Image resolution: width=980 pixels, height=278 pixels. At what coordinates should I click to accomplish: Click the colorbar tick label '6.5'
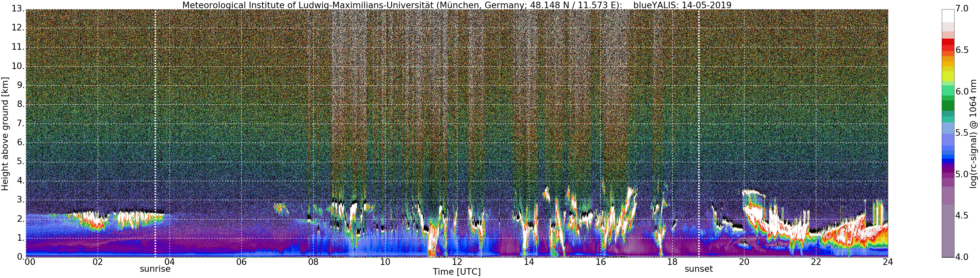pos(962,50)
